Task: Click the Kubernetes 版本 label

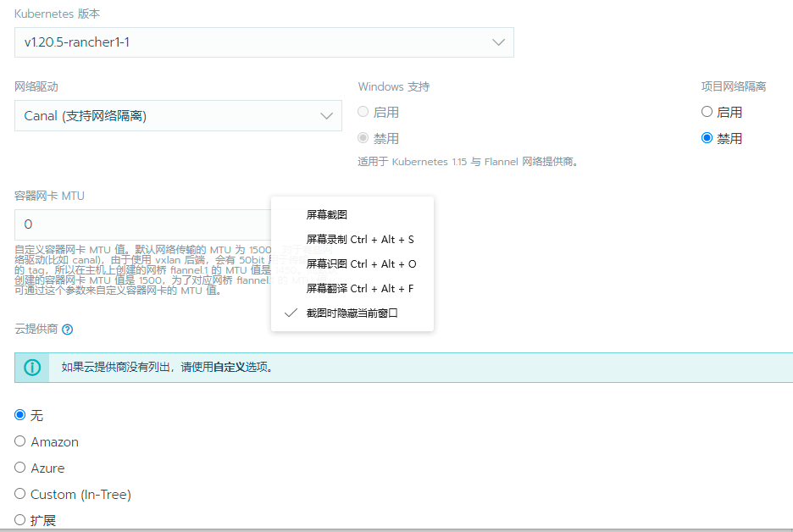Action: pos(57,14)
